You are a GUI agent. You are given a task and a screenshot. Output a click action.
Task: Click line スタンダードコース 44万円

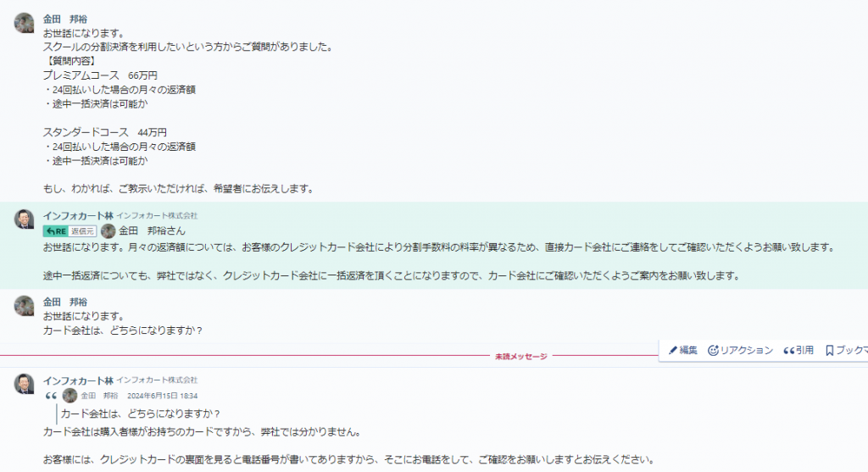[x=104, y=132]
